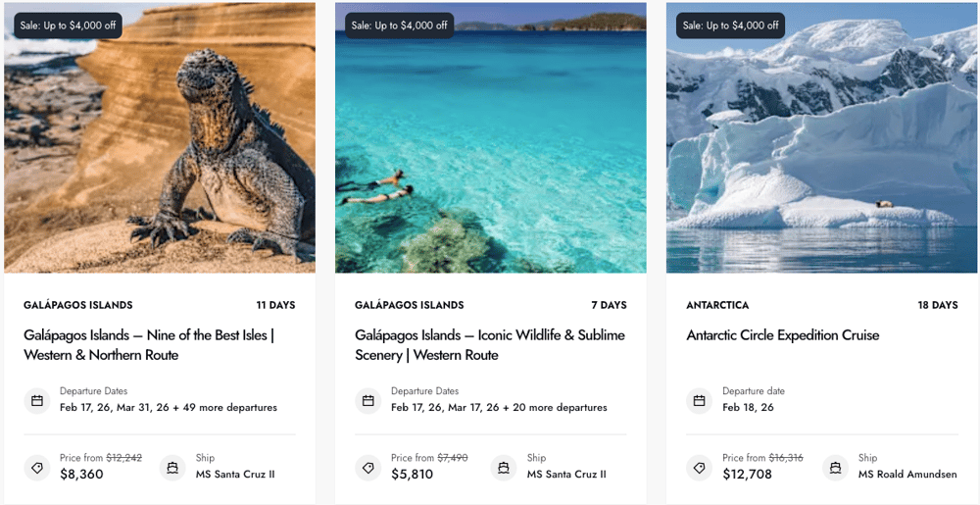The height and width of the screenshot is (505, 980).
Task: Open Antarctic Circle Expedition Cruise title
Action: click(x=783, y=335)
